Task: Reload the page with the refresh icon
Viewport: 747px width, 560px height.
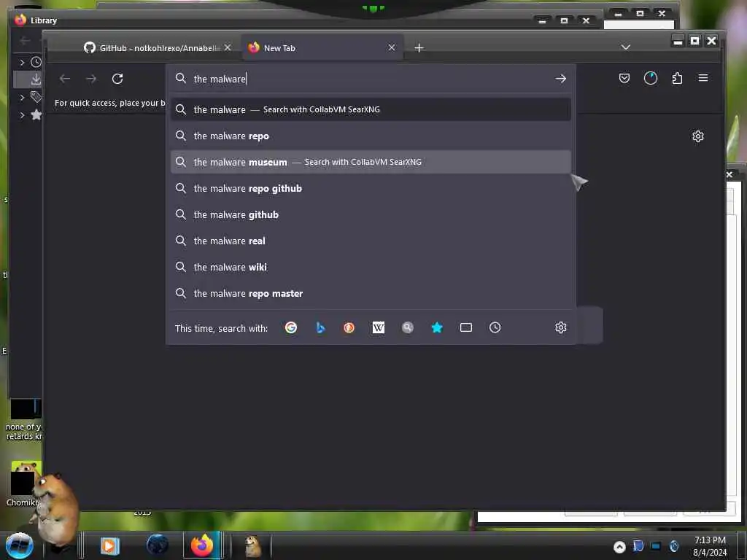Action: (x=117, y=79)
